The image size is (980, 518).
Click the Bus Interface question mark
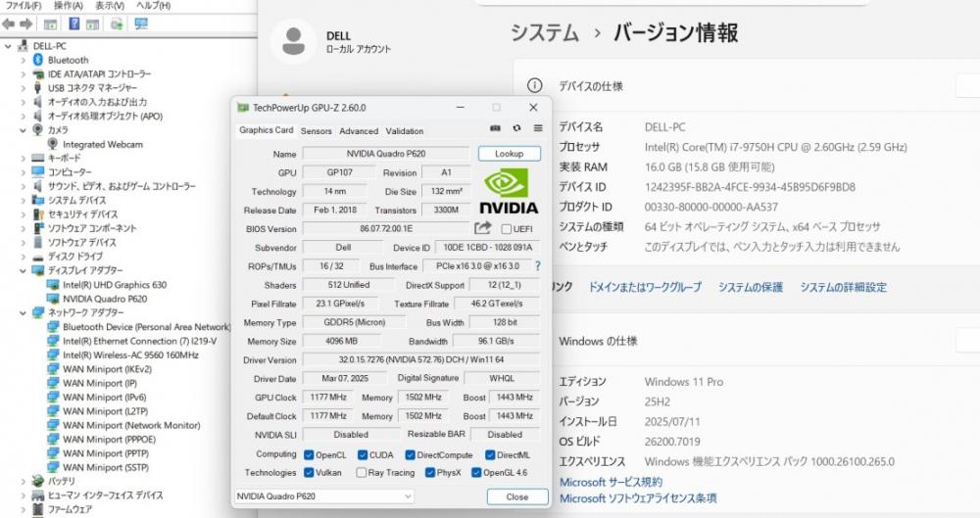point(537,265)
